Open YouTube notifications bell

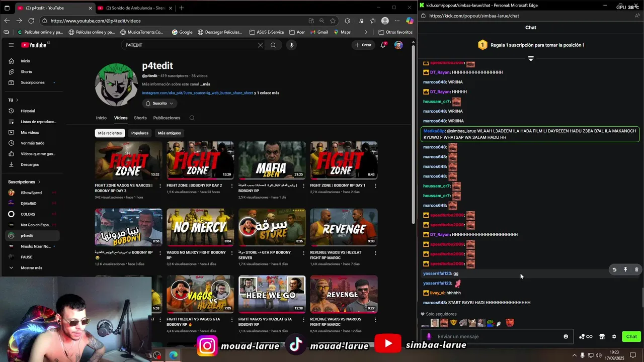click(383, 45)
